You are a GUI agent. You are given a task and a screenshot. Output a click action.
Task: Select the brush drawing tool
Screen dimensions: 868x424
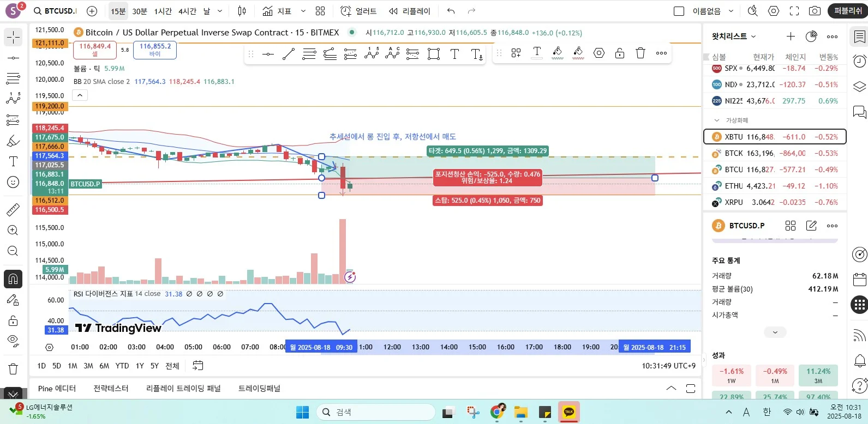click(13, 141)
